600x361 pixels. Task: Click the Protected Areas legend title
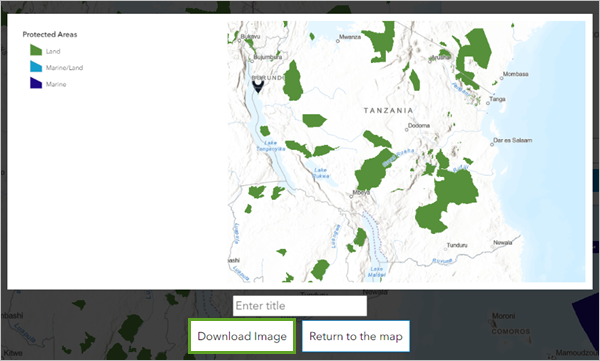[50, 34]
